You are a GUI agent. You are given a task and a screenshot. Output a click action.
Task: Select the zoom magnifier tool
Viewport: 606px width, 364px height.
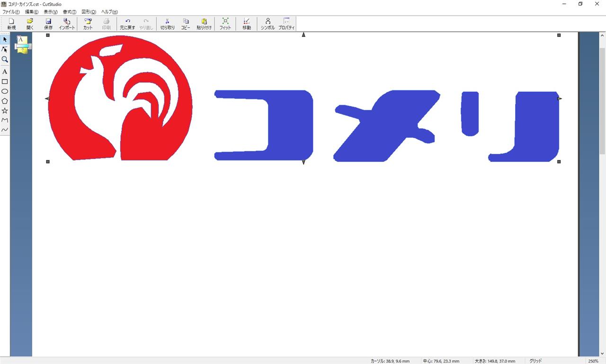coord(5,59)
